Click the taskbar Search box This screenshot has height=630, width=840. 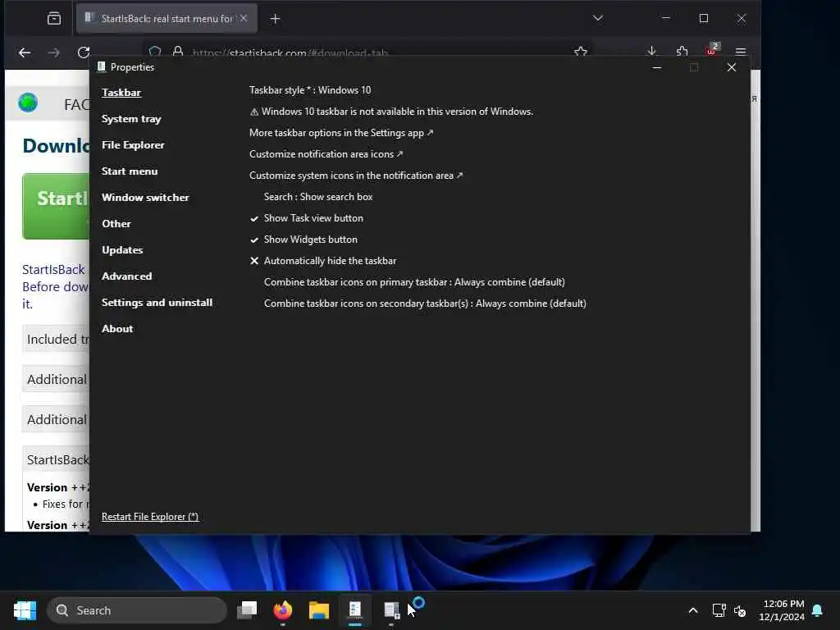tap(137, 610)
